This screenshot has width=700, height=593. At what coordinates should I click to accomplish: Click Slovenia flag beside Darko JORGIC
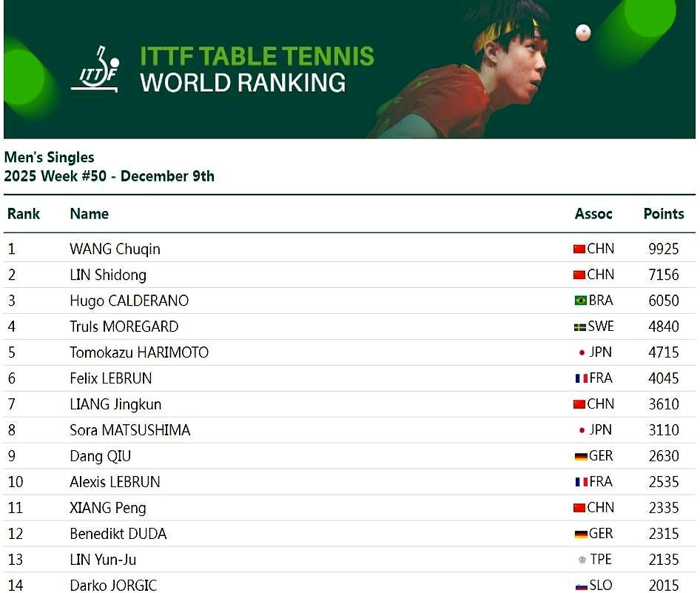(x=582, y=586)
